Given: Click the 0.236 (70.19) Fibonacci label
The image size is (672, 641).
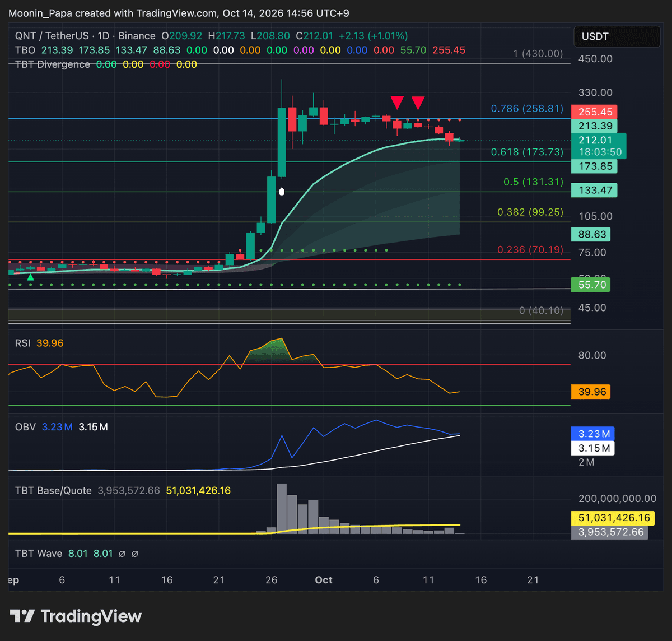Looking at the screenshot, I should [x=530, y=249].
